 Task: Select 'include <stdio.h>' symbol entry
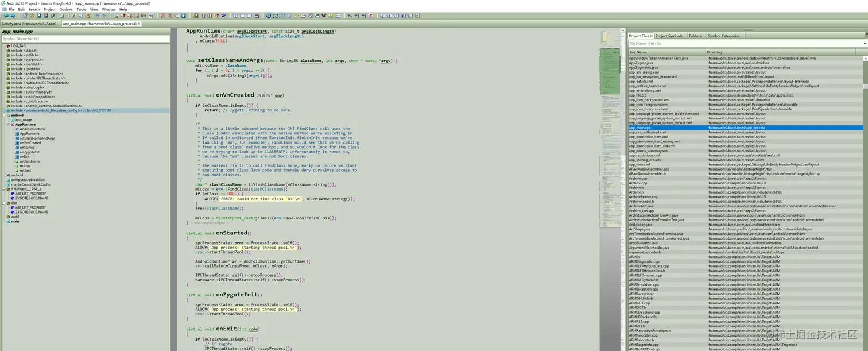click(24, 51)
